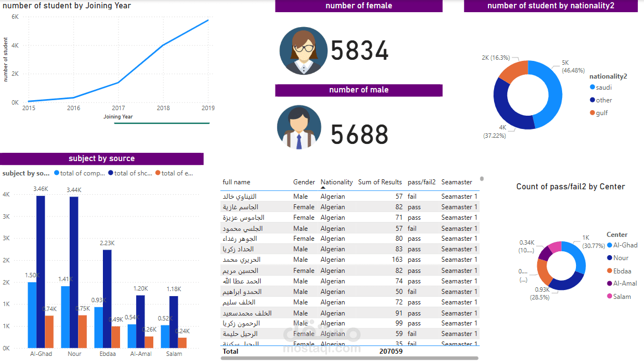Click Nour light blue 1.41K bar
Viewport: 644px width, 362px height.
pyautogui.click(x=65, y=317)
